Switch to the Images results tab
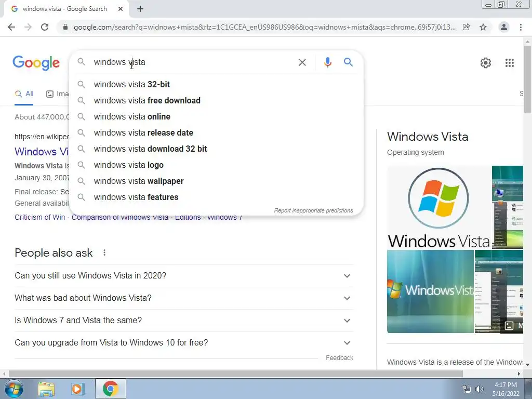The image size is (532, 399). (57, 94)
